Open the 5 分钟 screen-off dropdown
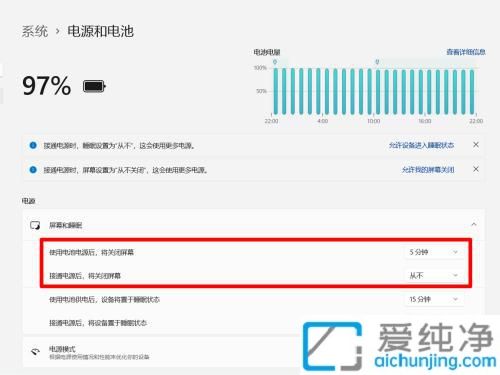Screen dimensions: 500x375 point(434,252)
